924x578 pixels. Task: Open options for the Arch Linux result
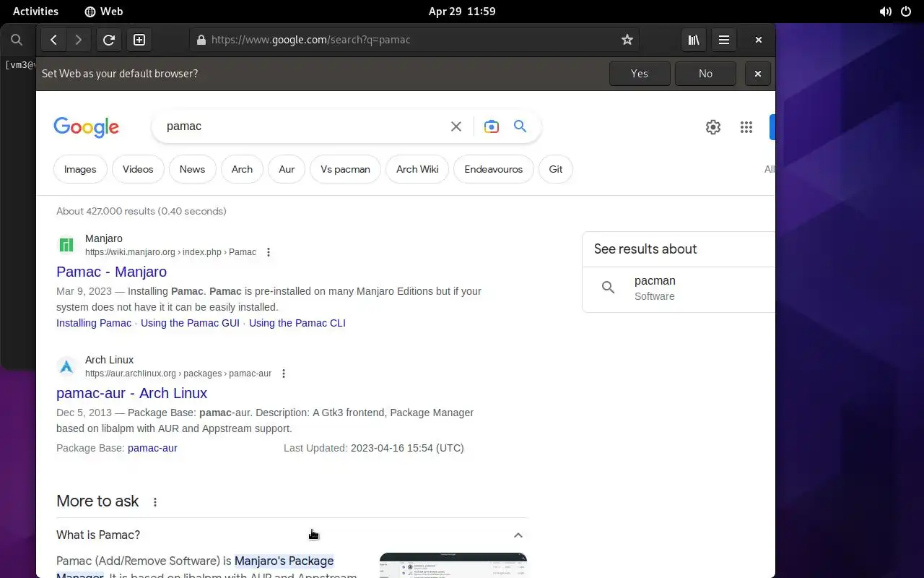point(284,374)
